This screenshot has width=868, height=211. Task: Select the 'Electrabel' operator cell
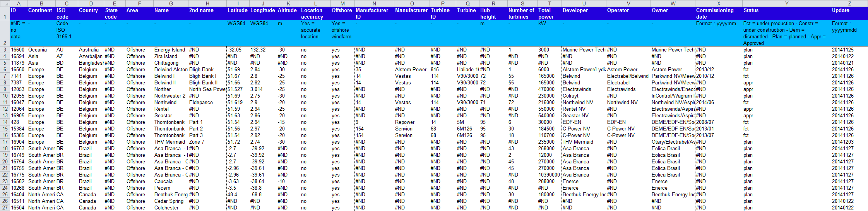[628, 83]
